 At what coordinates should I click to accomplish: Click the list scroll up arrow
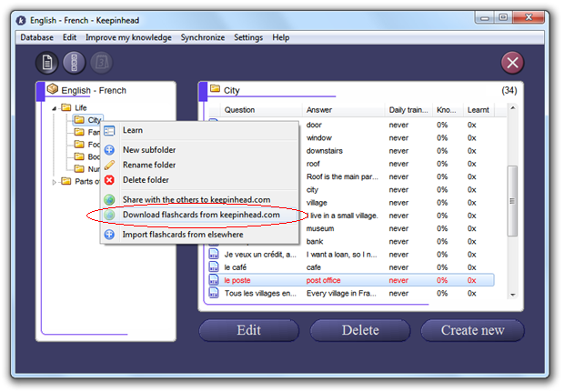(512, 108)
